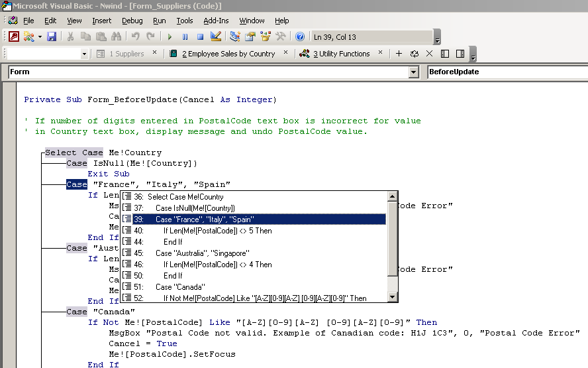
Task: Close the 1 Suppliers tab
Action: (154, 52)
